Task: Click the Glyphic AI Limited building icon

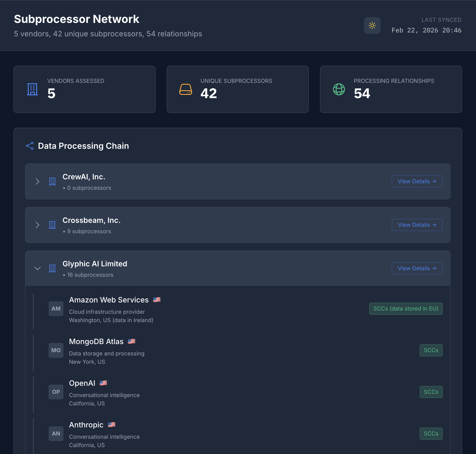Action: [x=52, y=268]
